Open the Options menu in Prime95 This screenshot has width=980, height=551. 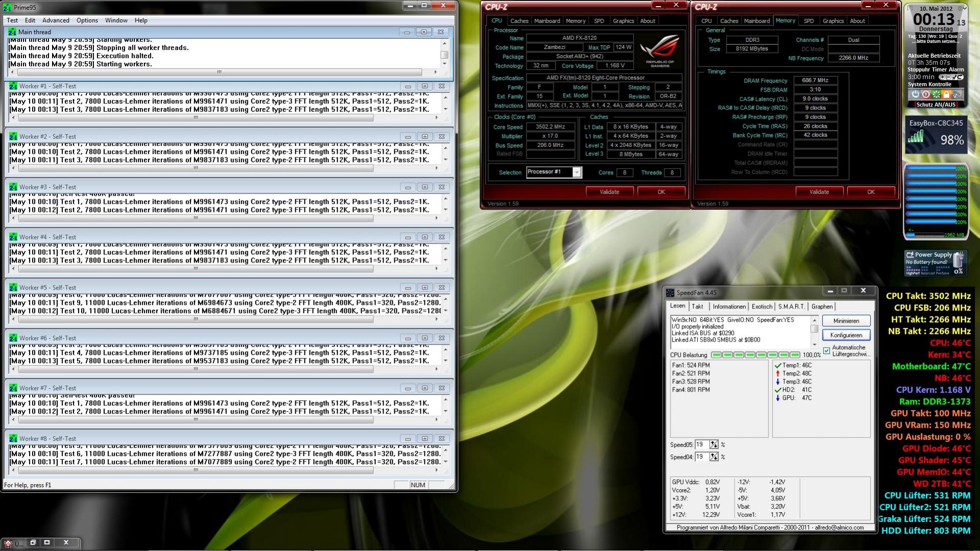coord(87,20)
